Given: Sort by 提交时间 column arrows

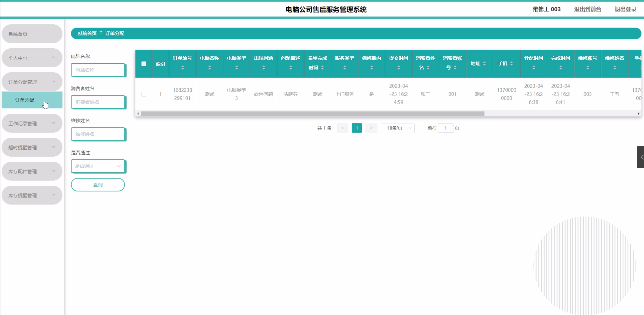Looking at the screenshot, I should (x=398, y=68).
